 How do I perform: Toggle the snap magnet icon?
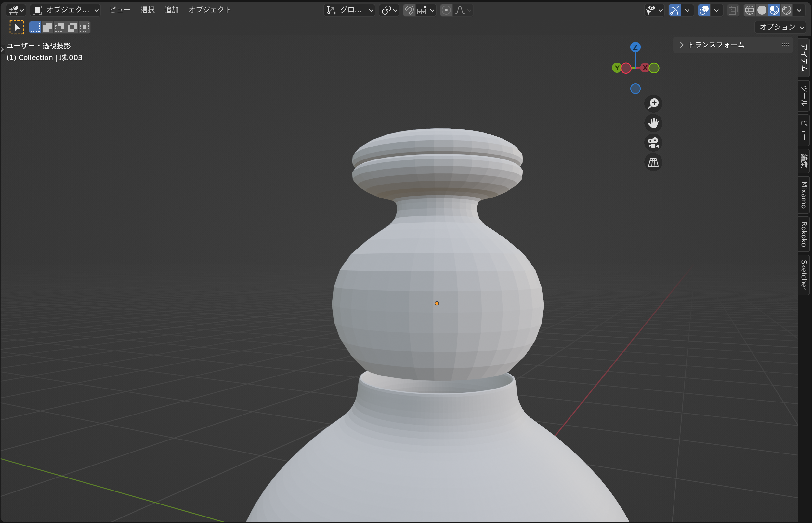pyautogui.click(x=409, y=10)
